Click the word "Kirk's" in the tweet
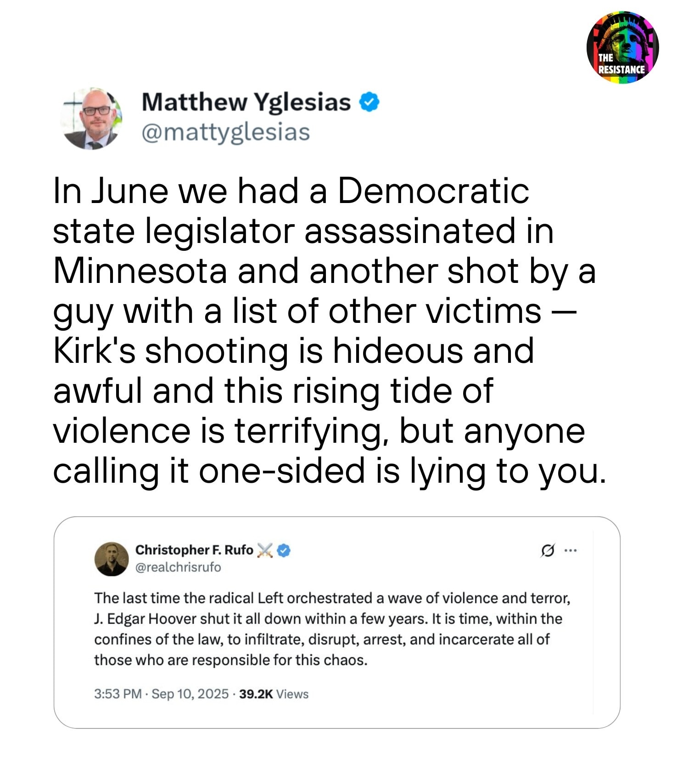 (94, 351)
